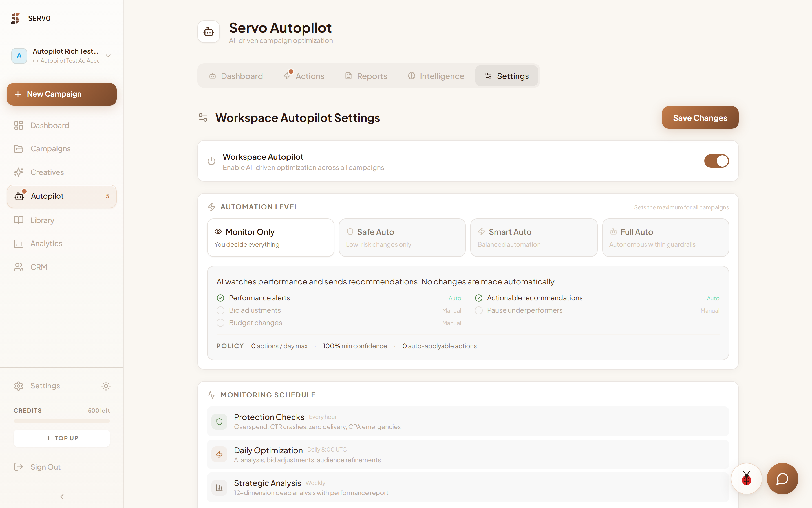This screenshot has width=812, height=508.
Task: Toggle the sun theme icon
Action: pos(106,386)
